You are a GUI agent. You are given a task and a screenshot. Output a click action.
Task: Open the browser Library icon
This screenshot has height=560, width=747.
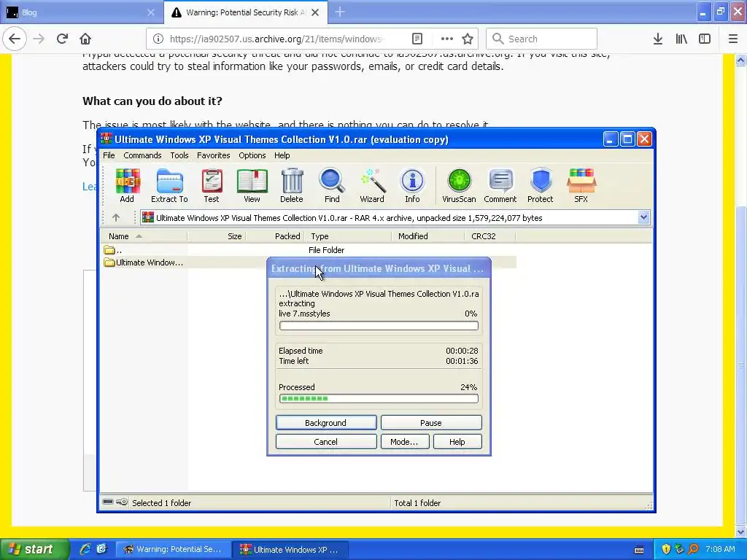click(x=681, y=39)
